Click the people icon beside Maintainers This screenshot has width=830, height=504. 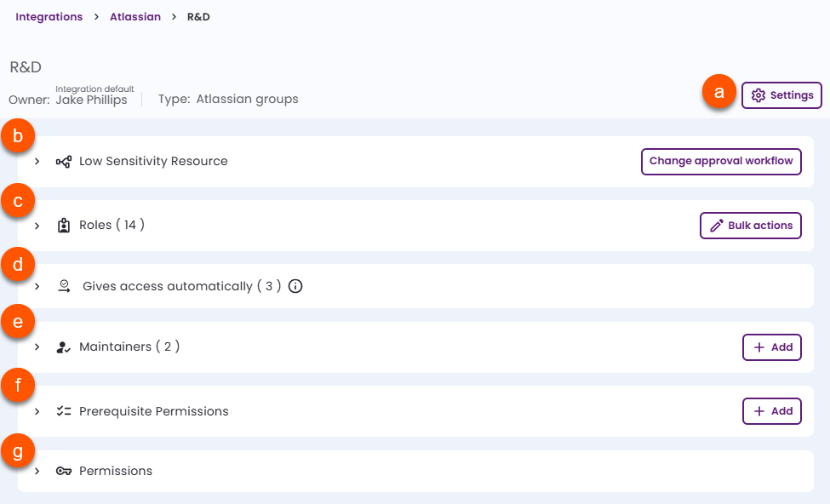[63, 346]
